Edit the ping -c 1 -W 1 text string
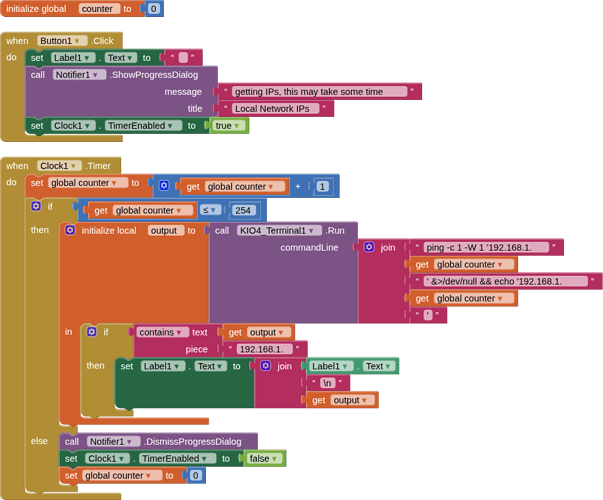The image size is (603, 500). (x=486, y=247)
